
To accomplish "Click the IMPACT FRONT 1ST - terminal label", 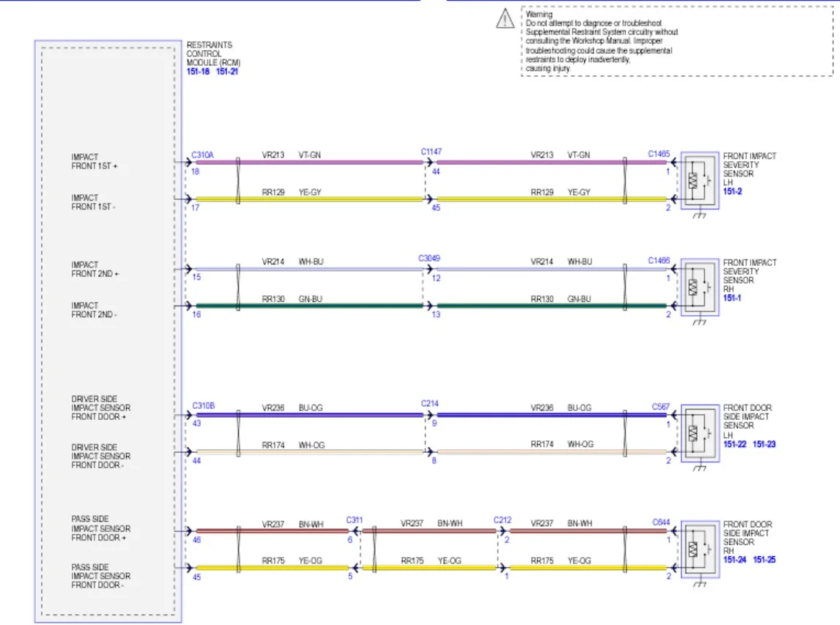I will tap(93, 202).
